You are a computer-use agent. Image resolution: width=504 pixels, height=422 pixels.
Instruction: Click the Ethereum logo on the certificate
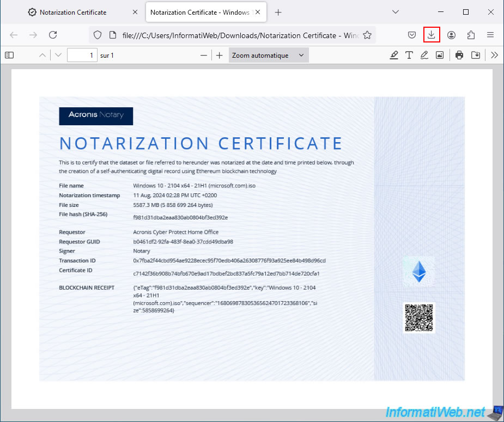click(x=419, y=272)
